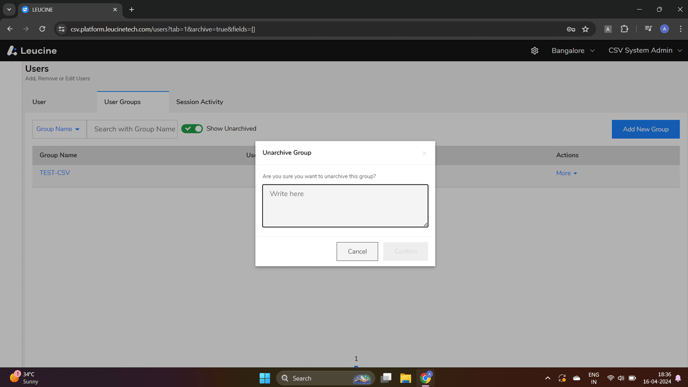Click the Leucine logo
The image size is (688, 387).
pos(32,50)
